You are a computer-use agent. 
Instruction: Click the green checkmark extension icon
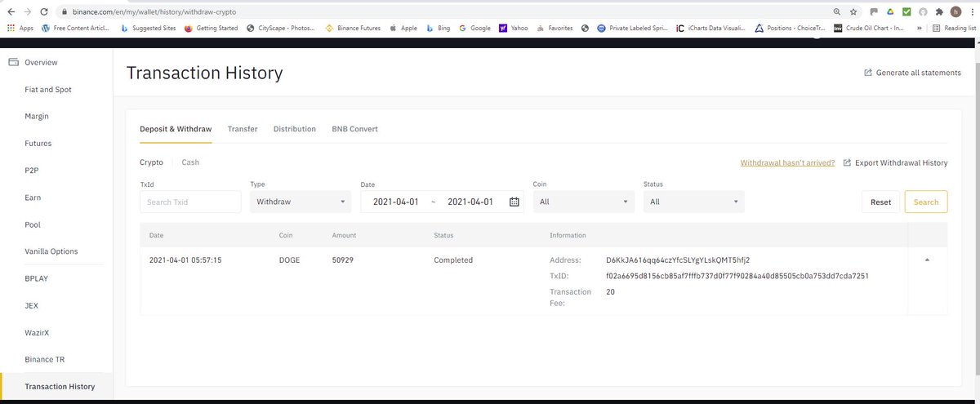[x=906, y=12]
